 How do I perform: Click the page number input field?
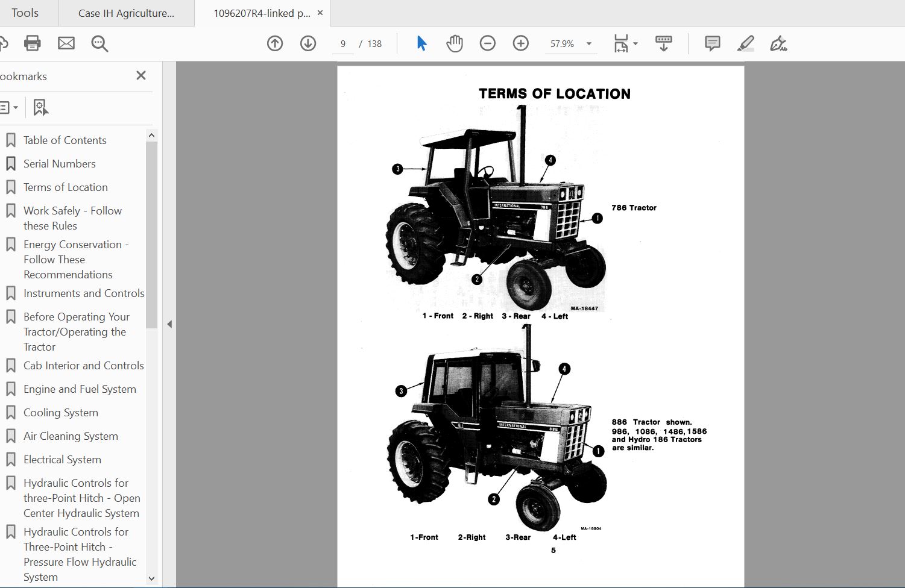tap(343, 43)
